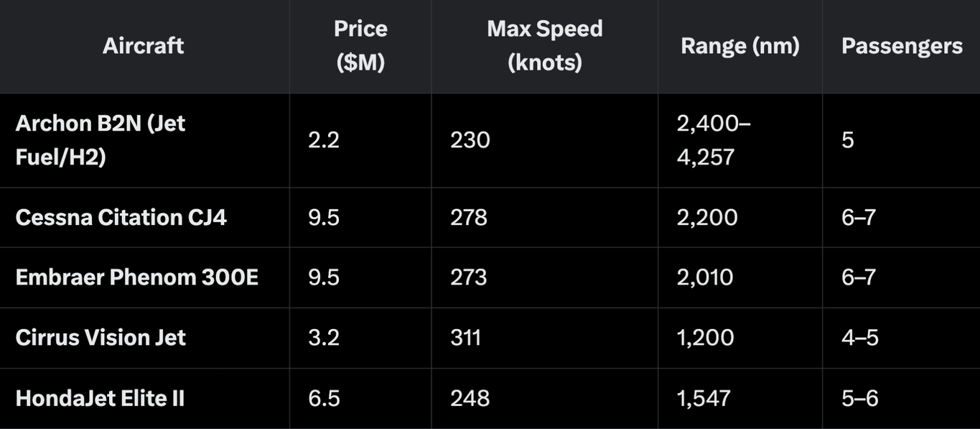Select the Archon B2N (Jet Fuel/H2) cell

coord(101,140)
